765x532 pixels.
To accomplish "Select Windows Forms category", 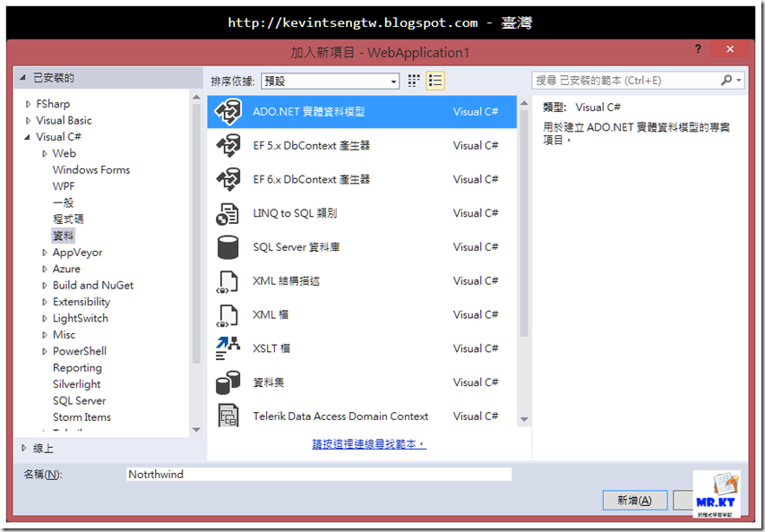I will coord(91,169).
